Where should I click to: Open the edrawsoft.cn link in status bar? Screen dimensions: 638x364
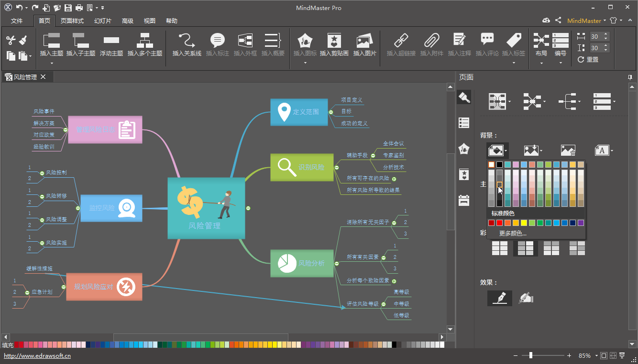[x=37, y=356]
